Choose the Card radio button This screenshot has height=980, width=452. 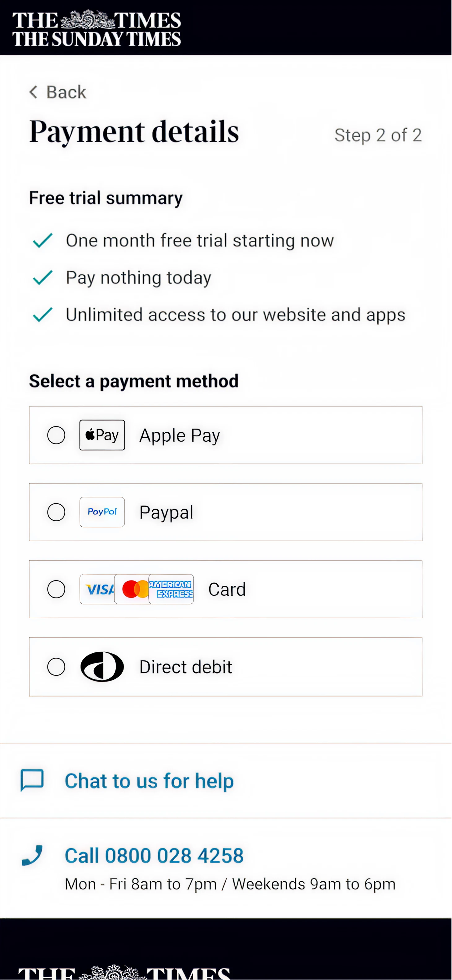pyautogui.click(x=56, y=589)
